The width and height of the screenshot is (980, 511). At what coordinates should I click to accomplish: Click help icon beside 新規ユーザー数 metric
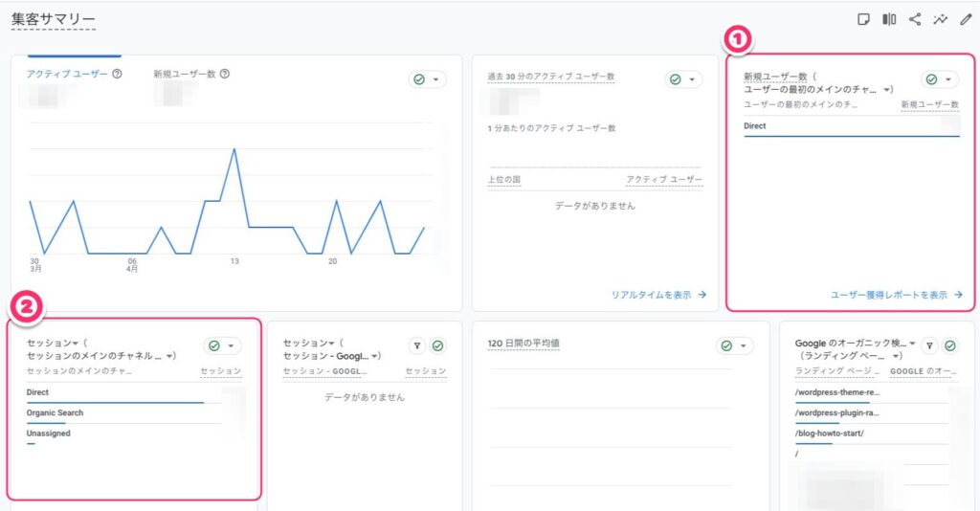(x=224, y=74)
